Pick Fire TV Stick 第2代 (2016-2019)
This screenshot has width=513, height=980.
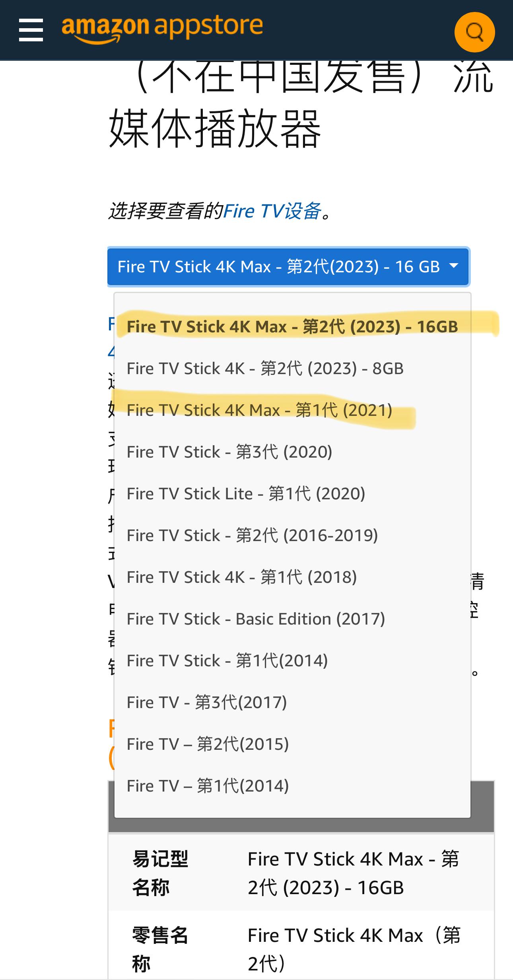pos(252,536)
